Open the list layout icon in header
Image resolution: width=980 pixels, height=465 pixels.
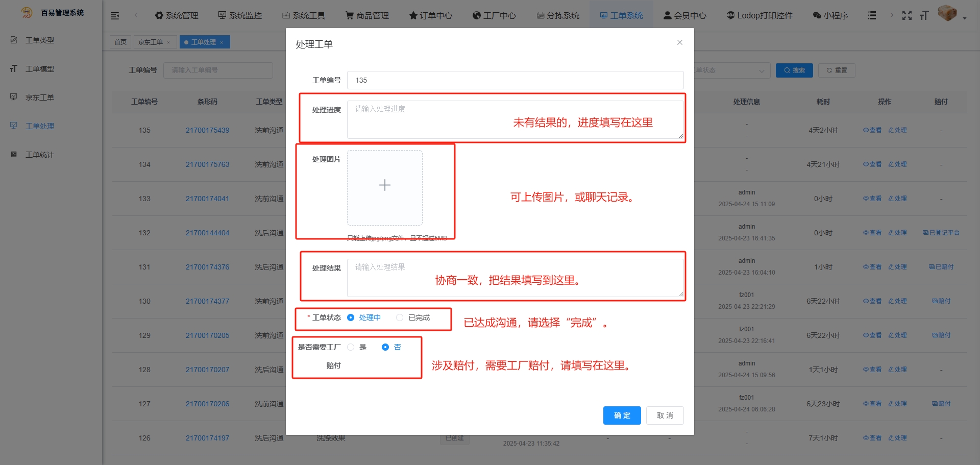point(872,16)
